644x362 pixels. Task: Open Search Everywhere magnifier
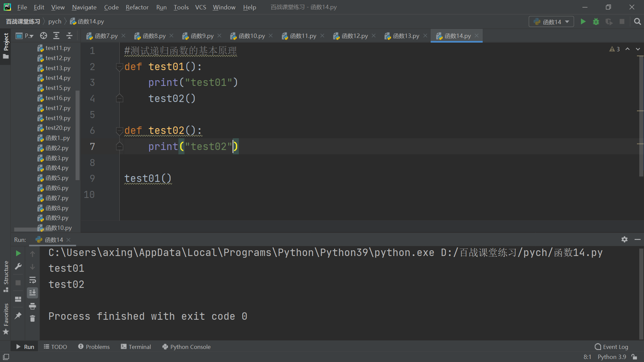[637, 21]
